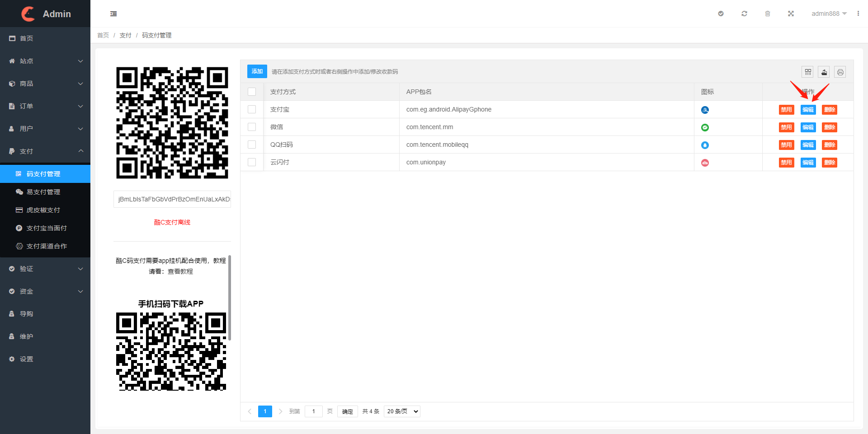The image size is (868, 434).
Task: Expand the 站点 sidebar menu
Action: pyautogui.click(x=45, y=61)
